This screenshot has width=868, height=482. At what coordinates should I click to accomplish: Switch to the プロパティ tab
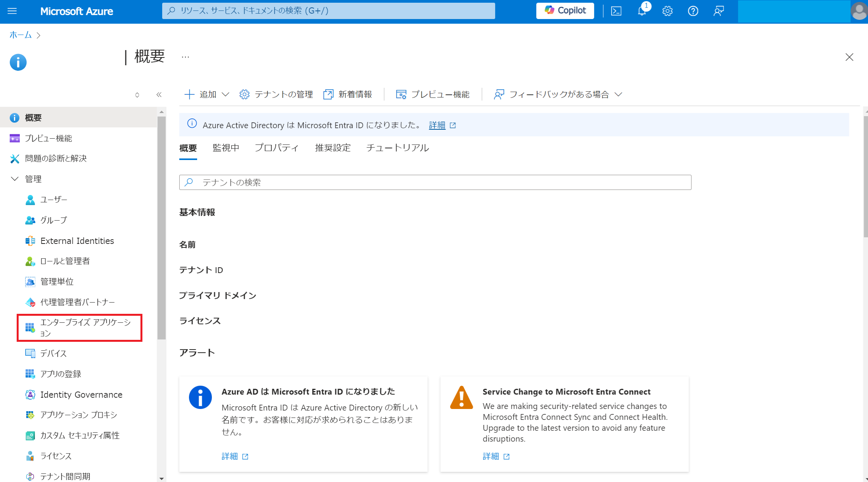277,148
